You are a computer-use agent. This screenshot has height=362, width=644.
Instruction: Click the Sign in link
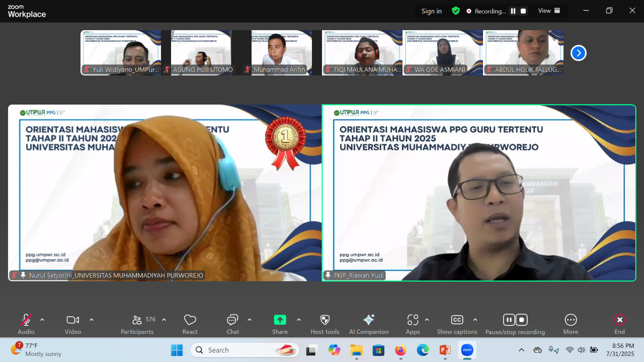(x=431, y=11)
